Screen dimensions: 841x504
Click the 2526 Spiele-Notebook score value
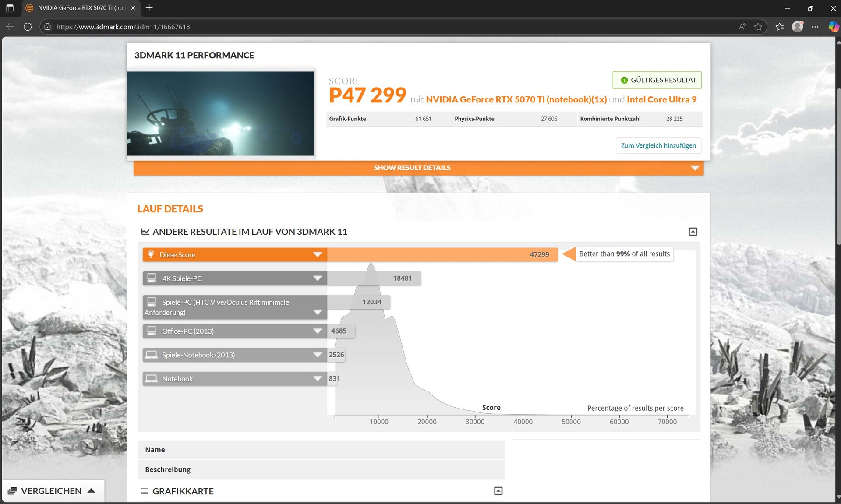pyautogui.click(x=336, y=355)
